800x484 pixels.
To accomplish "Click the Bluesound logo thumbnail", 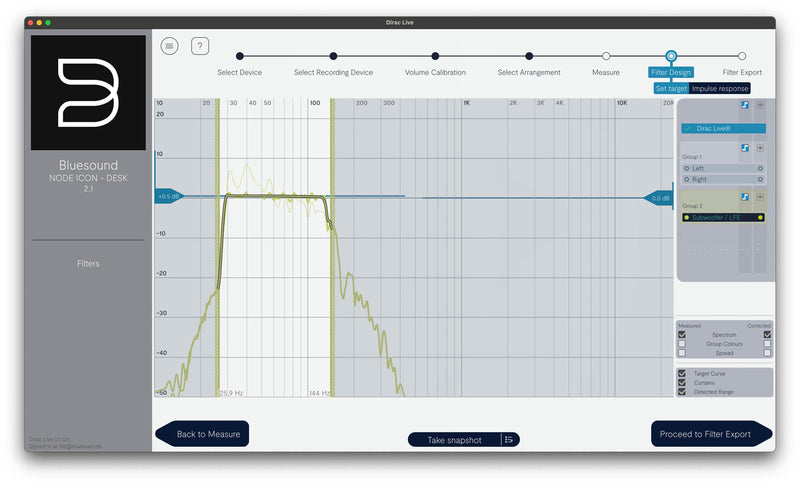I will point(88,92).
